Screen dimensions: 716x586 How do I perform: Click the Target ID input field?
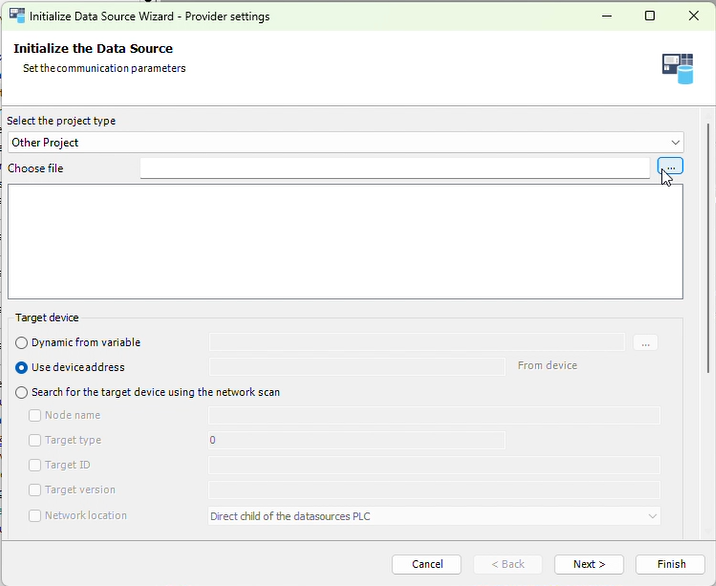[x=434, y=465]
